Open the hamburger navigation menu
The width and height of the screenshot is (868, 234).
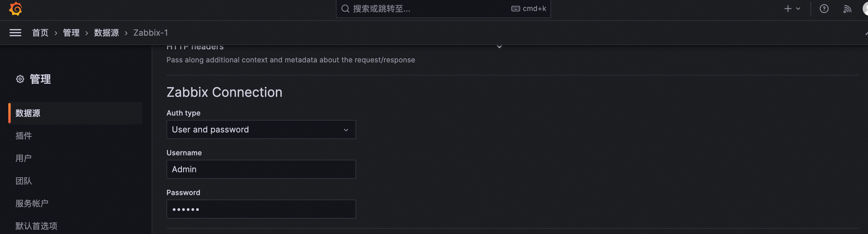coord(15,33)
